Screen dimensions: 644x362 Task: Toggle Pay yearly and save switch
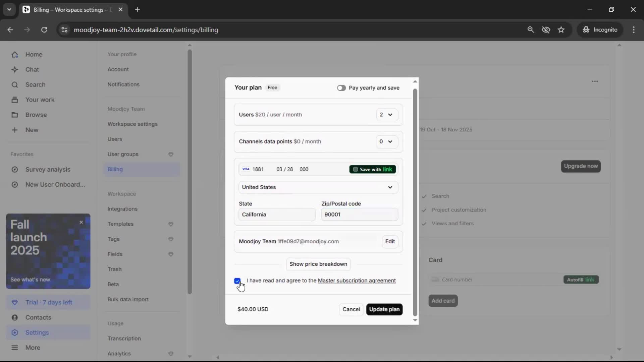pos(341,88)
